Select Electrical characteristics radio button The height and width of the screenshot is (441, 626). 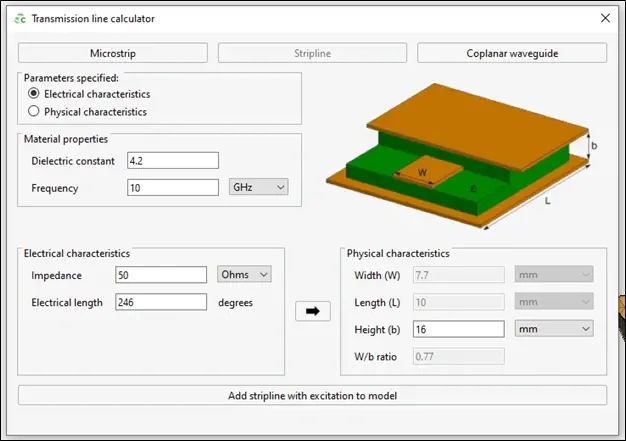click(x=35, y=94)
